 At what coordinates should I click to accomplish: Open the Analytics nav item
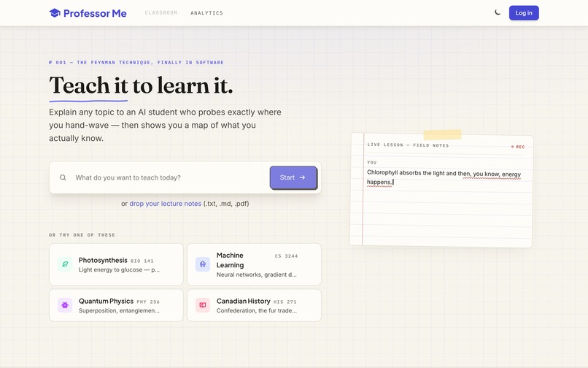[x=206, y=12]
